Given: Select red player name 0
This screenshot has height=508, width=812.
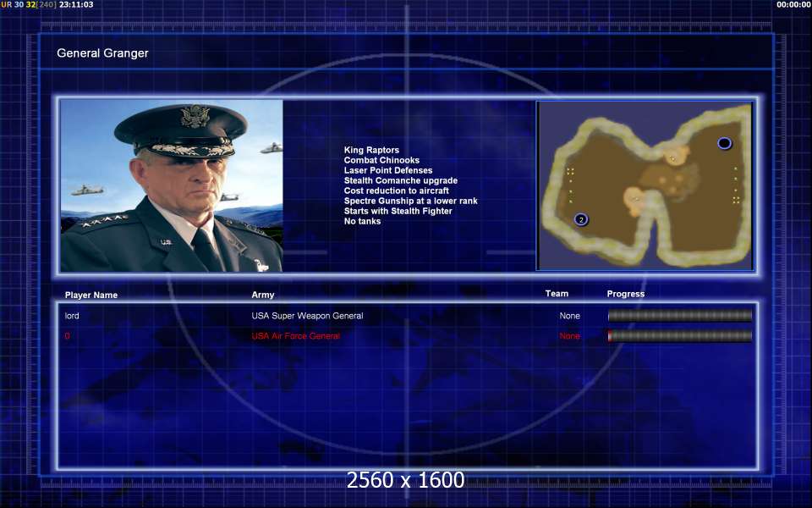Looking at the screenshot, I should 68,336.
